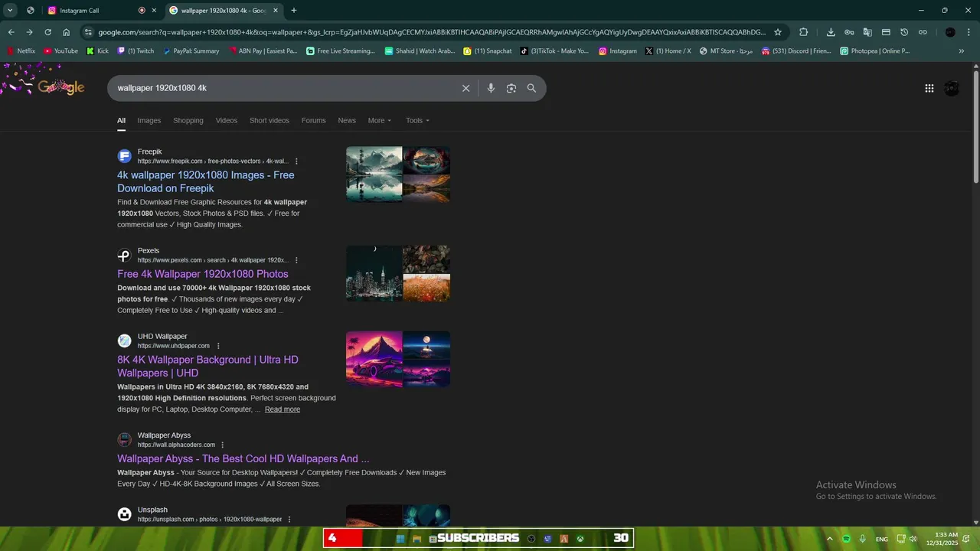
Task: Expand the tab search dropdown arrow
Action: (10, 10)
